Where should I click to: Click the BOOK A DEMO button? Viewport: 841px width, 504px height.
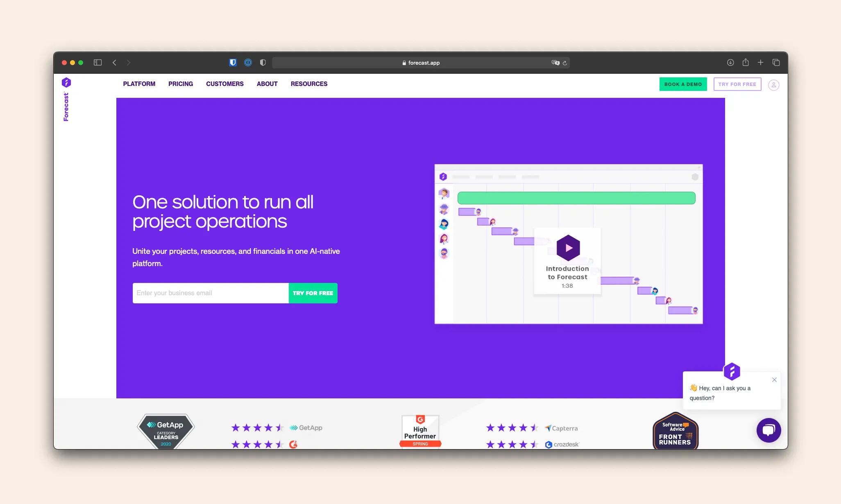683,84
